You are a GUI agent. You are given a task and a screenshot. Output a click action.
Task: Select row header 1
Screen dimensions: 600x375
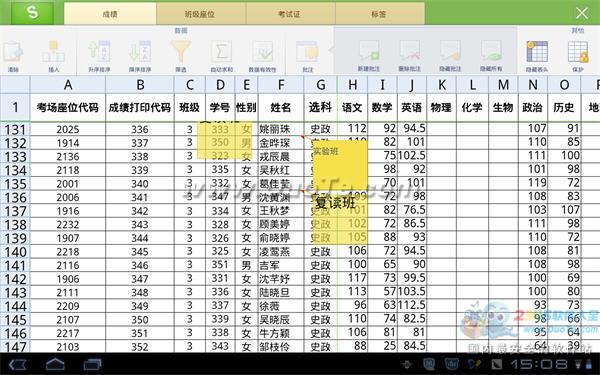[x=15, y=108]
